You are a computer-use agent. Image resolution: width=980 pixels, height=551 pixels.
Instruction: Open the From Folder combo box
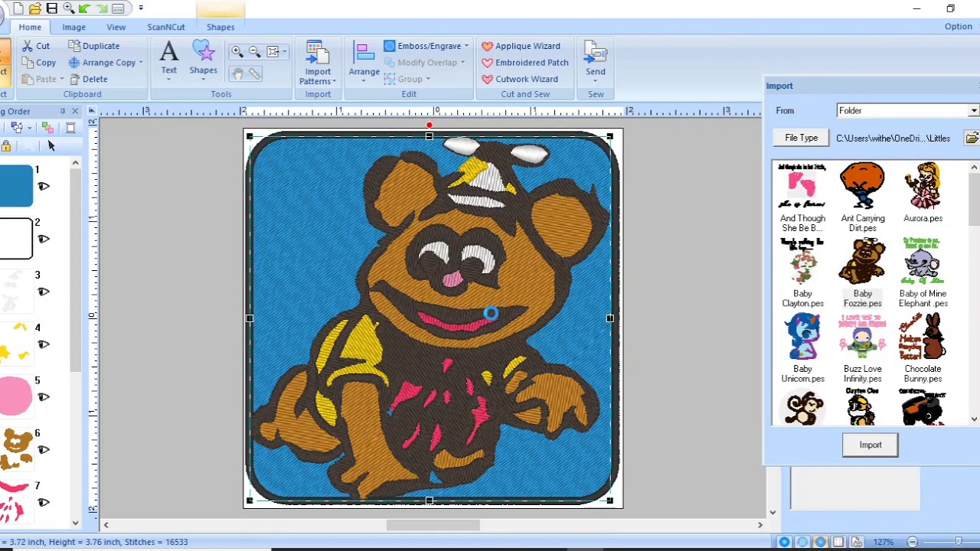coord(908,111)
